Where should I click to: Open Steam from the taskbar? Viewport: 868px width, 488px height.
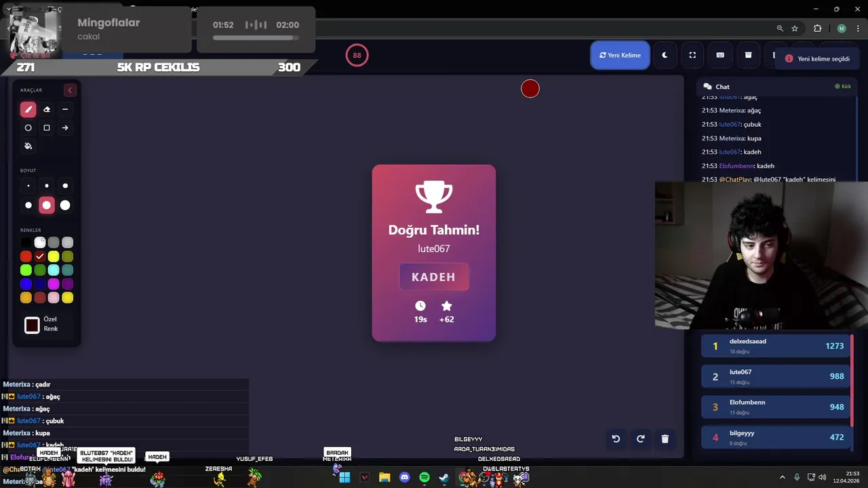(444, 478)
